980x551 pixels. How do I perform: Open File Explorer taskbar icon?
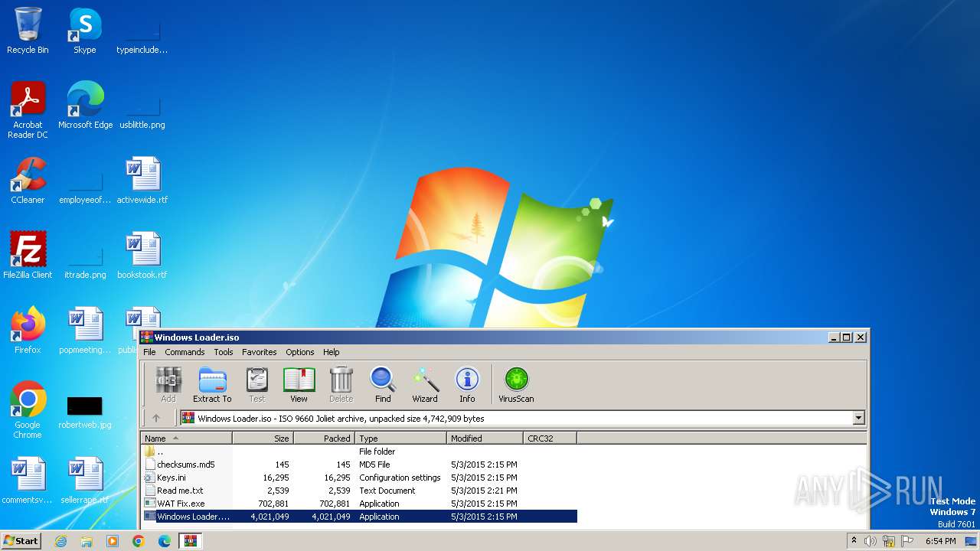coord(87,541)
